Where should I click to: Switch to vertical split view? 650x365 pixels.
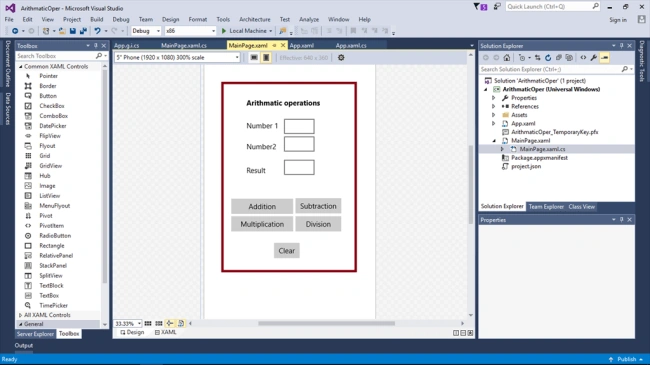point(456,333)
